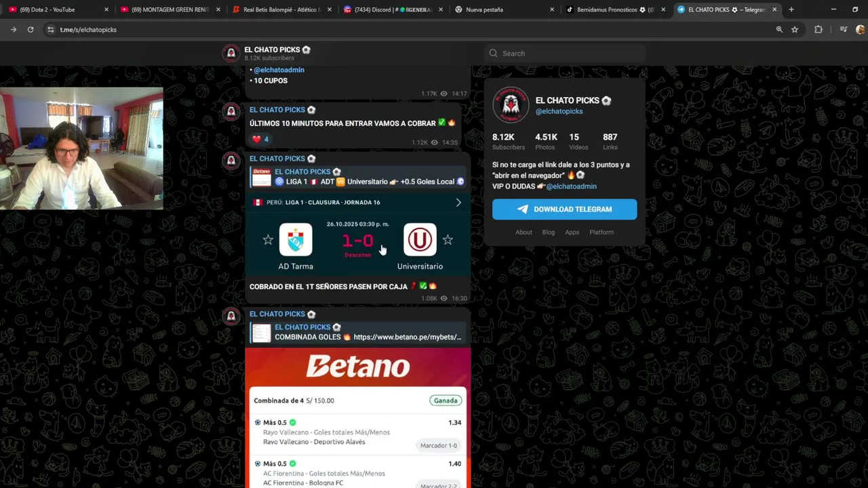
Task: Click message author EL CHATO PICKS above ÚLTIMOS 10 MINUTOS
Action: (277, 110)
